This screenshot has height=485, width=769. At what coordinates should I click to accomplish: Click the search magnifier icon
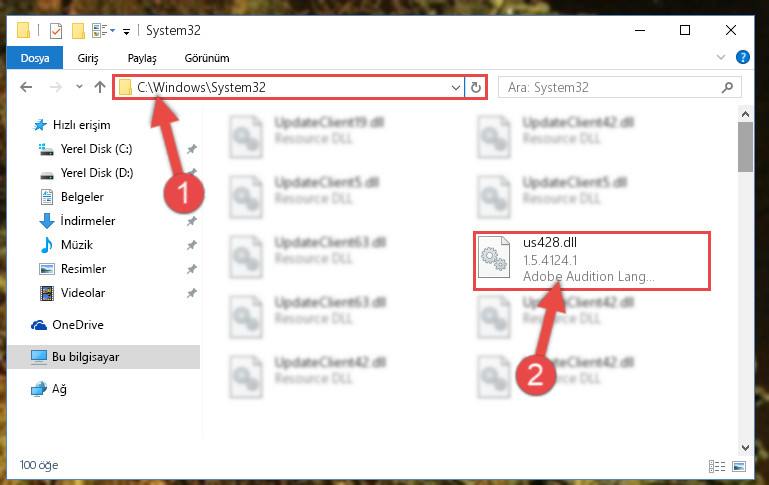click(727, 87)
